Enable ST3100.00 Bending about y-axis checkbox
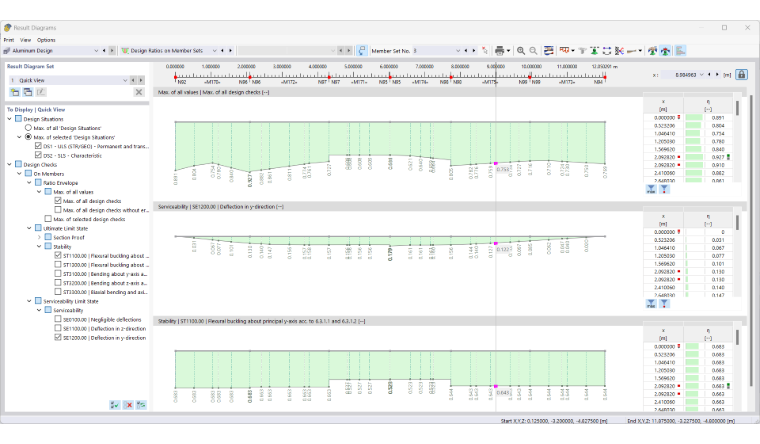This screenshot has width=760, height=444. click(58, 274)
